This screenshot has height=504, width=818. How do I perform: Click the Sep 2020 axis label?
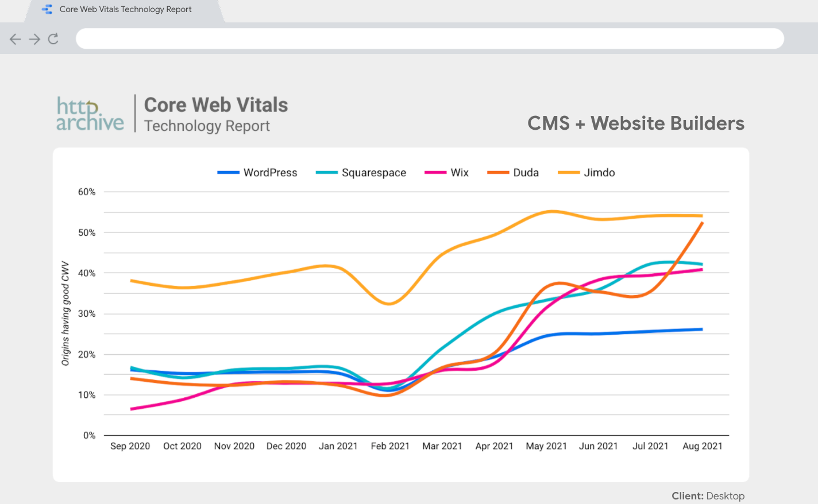[x=130, y=446]
